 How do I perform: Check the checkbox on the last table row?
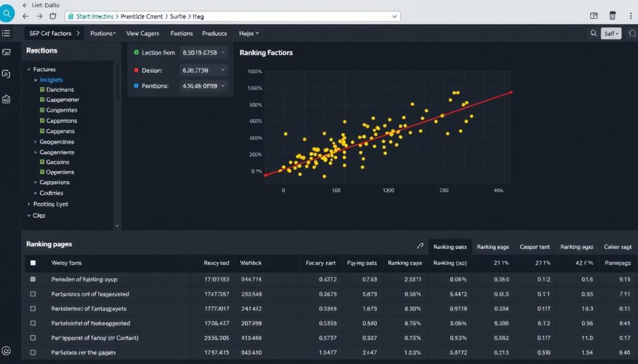click(34, 352)
